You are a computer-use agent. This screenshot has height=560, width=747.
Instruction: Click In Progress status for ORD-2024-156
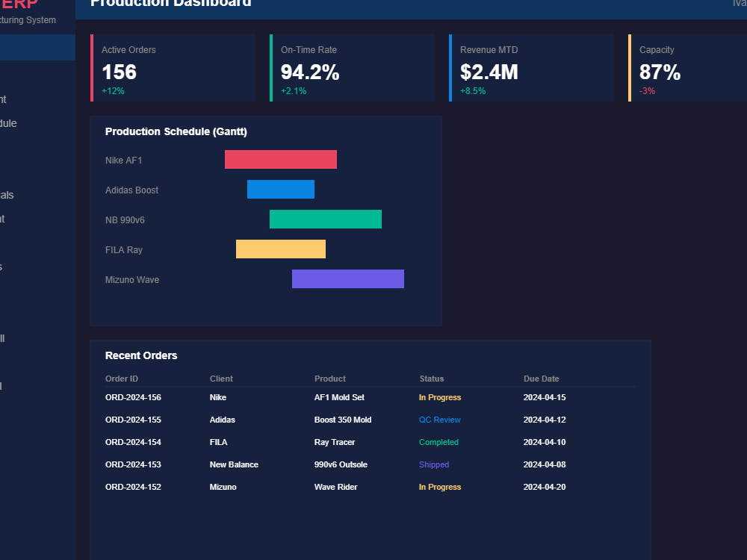(440, 397)
